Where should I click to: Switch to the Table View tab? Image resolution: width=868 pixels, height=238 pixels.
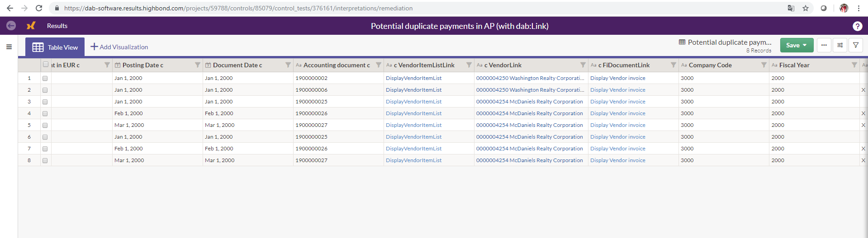[55, 47]
